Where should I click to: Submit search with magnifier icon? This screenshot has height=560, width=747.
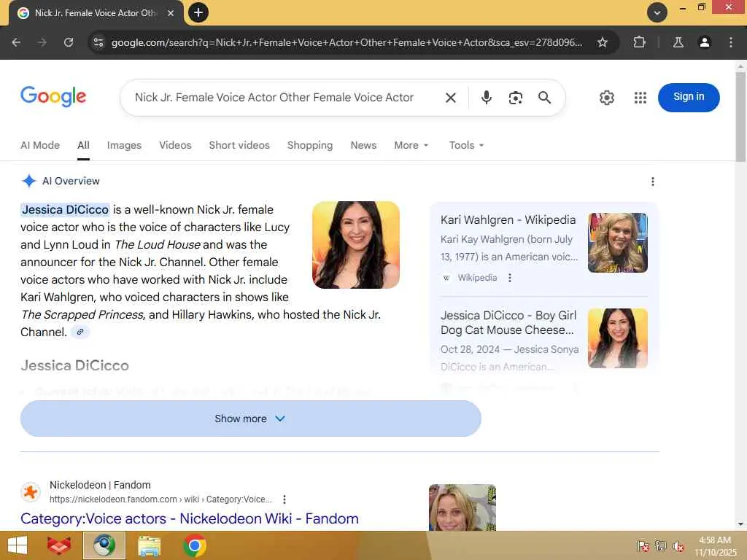pyautogui.click(x=544, y=98)
